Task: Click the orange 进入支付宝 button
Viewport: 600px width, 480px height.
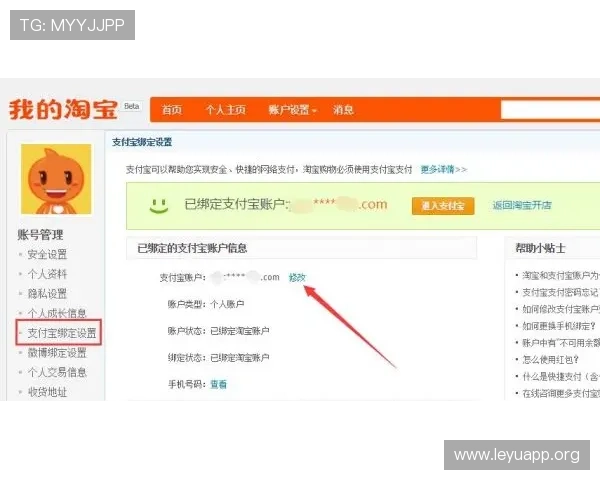Action: pos(443,206)
